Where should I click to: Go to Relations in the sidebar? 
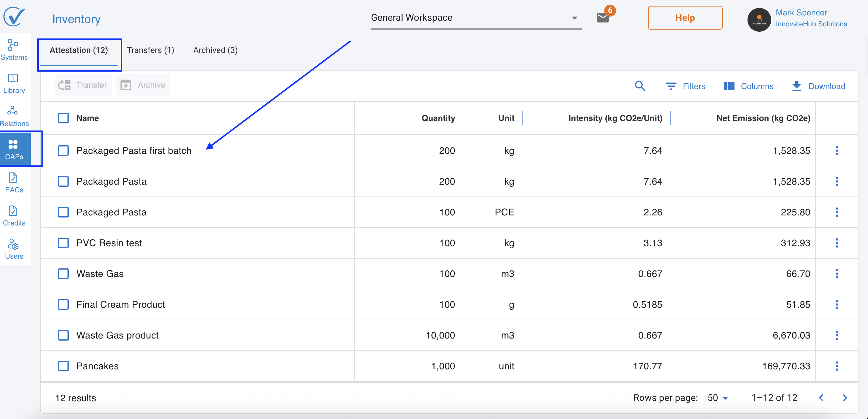click(14, 116)
